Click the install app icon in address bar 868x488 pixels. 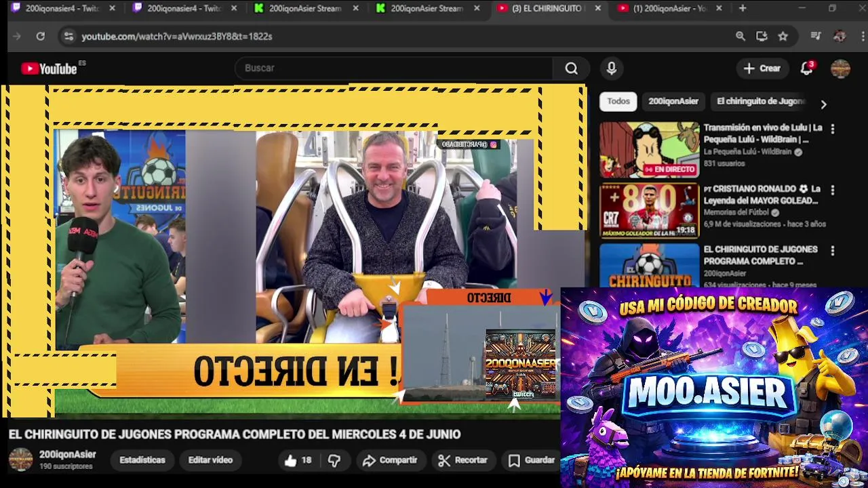(762, 37)
